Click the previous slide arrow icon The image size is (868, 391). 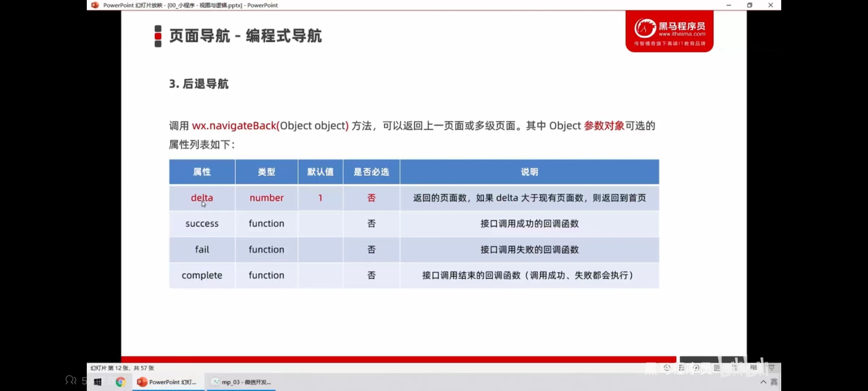667,368
